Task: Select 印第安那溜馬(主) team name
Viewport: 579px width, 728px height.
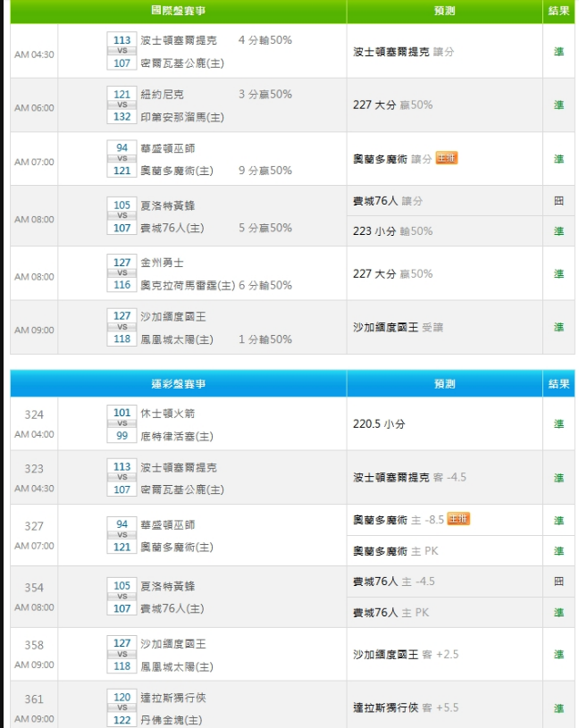Action: (182, 117)
